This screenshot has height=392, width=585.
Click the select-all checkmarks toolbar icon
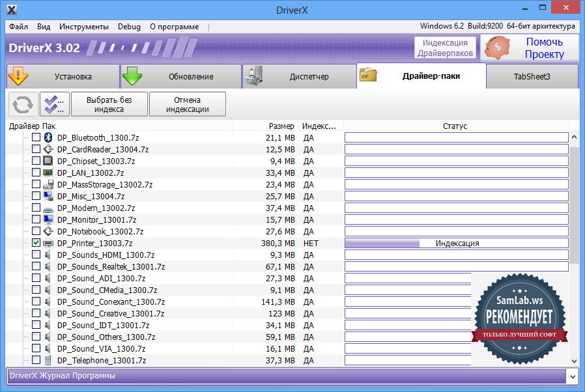[54, 104]
